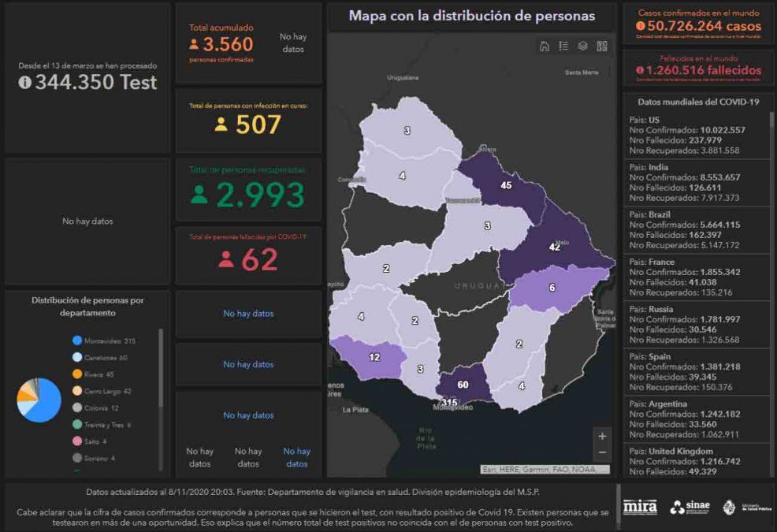Open the map legend list icon

pos(563,47)
